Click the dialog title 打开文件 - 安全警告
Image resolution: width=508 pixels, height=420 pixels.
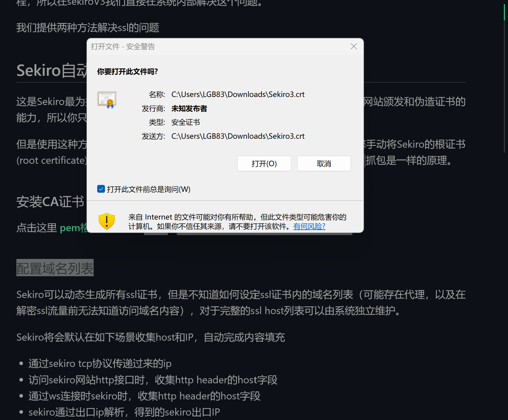[x=123, y=47]
